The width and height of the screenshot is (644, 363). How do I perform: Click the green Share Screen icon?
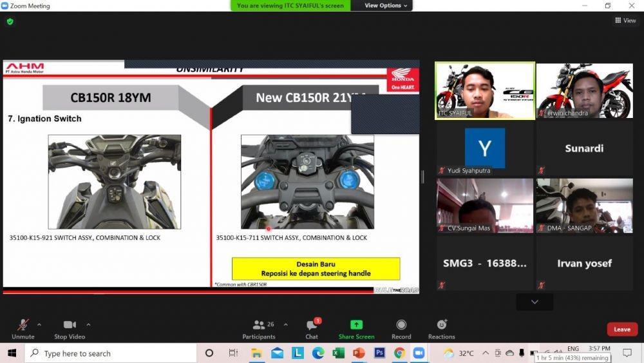click(356, 325)
